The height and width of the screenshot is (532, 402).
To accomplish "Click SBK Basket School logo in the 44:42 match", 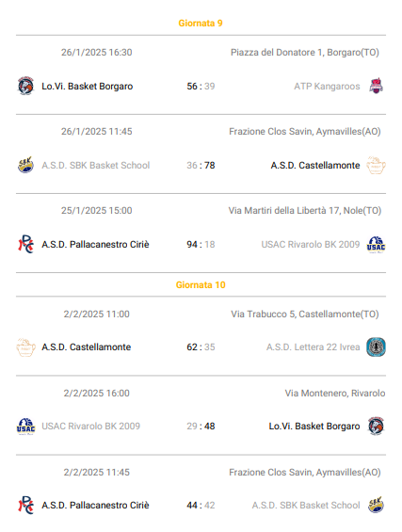I will point(376,505).
